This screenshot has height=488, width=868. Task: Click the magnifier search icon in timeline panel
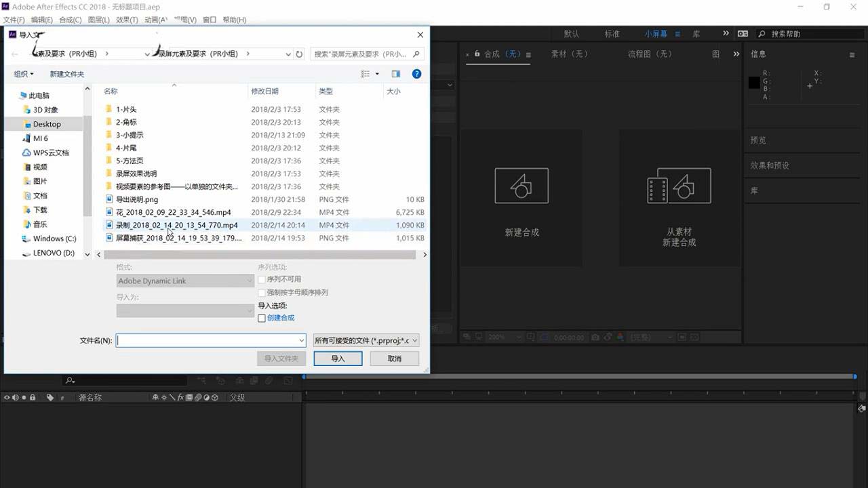(70, 381)
